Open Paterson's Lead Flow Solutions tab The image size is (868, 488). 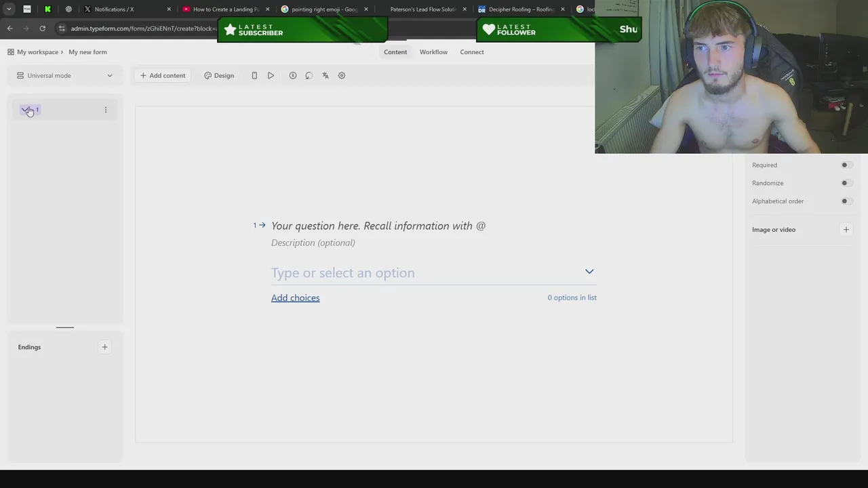coord(422,9)
